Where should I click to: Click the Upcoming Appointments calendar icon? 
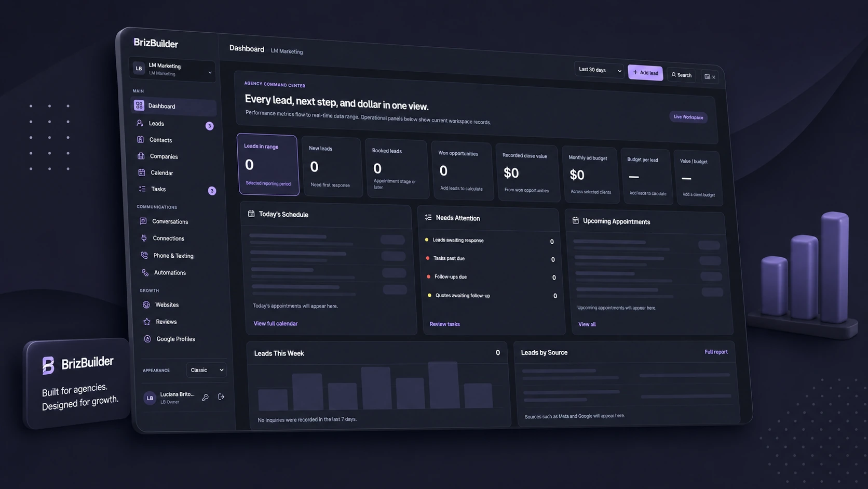[575, 220]
